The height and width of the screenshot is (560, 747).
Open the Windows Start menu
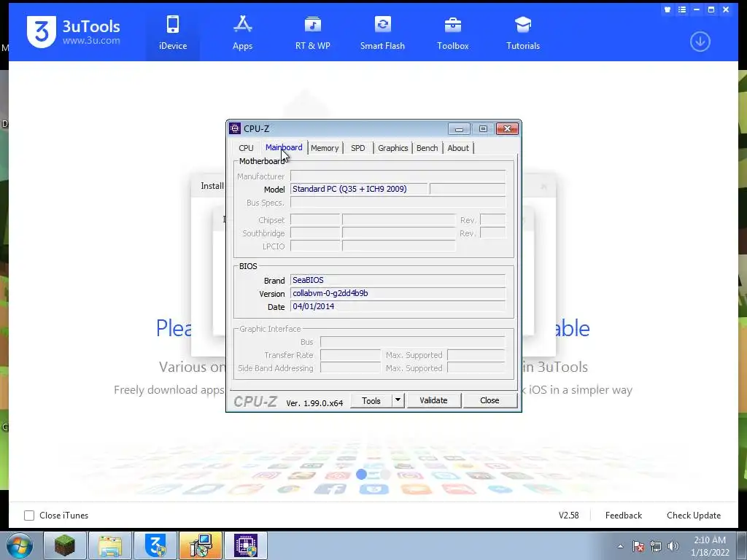pyautogui.click(x=20, y=545)
